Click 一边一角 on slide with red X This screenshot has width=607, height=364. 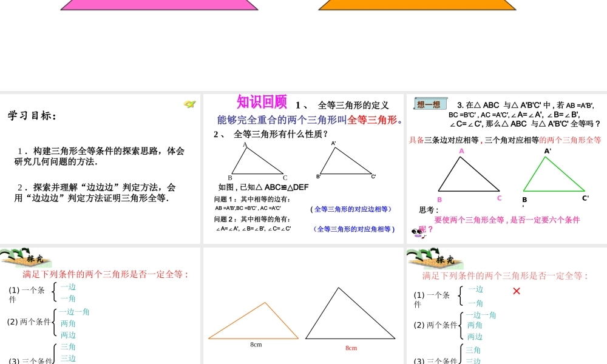coord(481,315)
